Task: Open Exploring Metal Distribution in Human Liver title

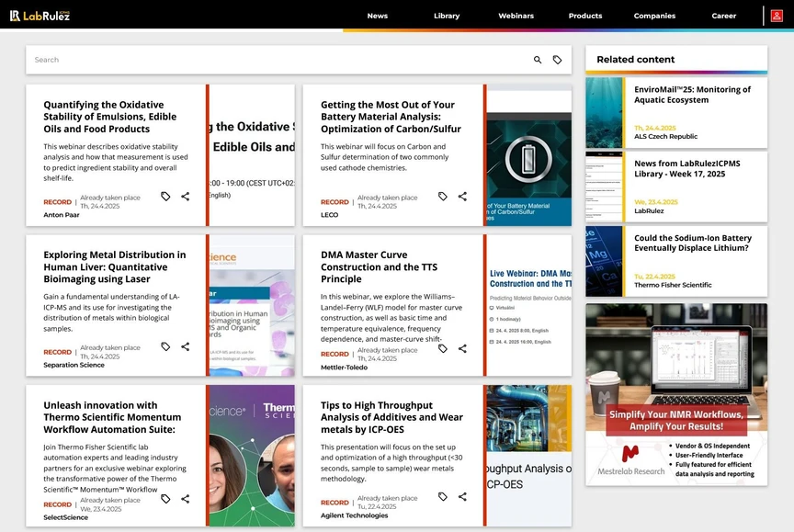Action: (115, 266)
